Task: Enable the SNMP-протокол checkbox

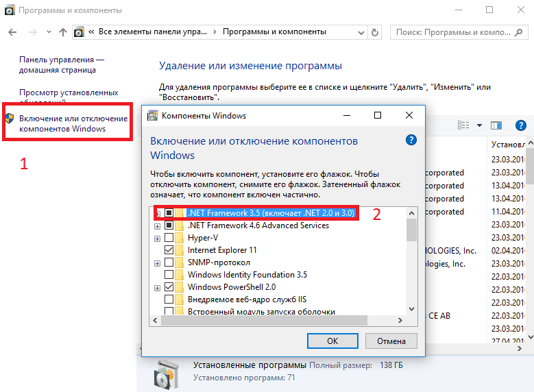Action: [x=169, y=262]
